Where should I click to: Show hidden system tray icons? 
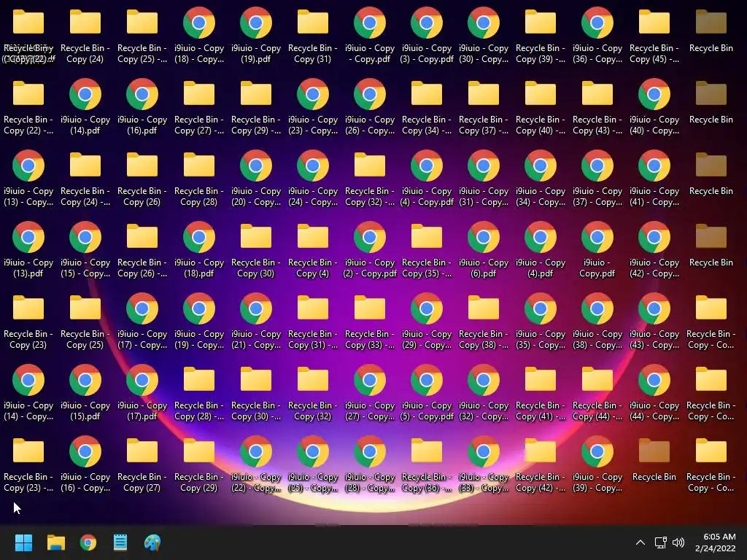pos(640,542)
